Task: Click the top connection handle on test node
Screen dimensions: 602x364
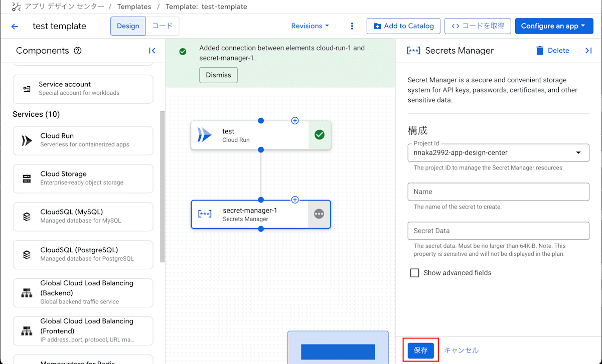Action: click(x=261, y=121)
